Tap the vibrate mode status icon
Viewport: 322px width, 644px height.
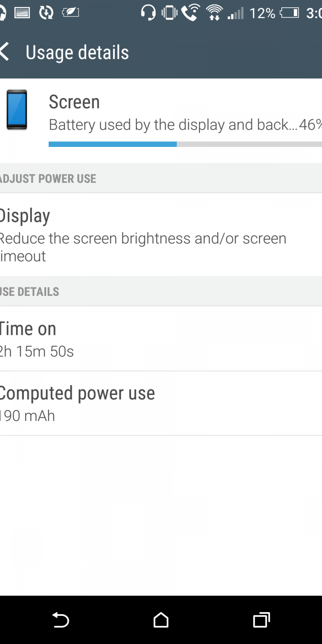coord(169,13)
